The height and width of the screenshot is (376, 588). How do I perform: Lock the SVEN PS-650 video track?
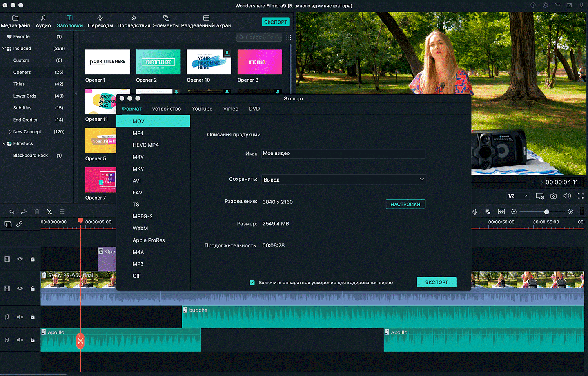pos(33,289)
